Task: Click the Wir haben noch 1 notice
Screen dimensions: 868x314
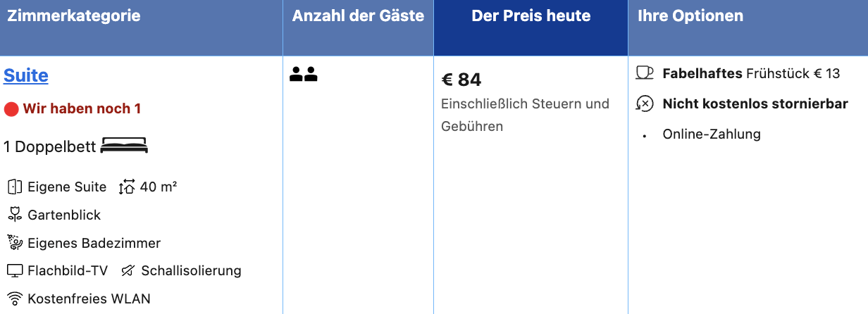Action: tap(82, 108)
